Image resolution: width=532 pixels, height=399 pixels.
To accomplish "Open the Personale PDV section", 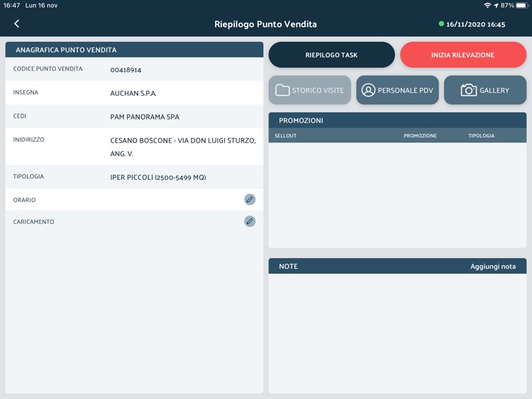I will (x=397, y=90).
